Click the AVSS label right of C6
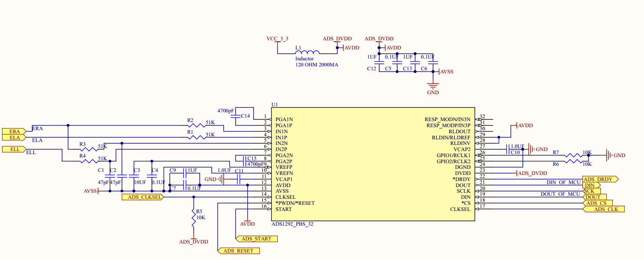 point(447,72)
